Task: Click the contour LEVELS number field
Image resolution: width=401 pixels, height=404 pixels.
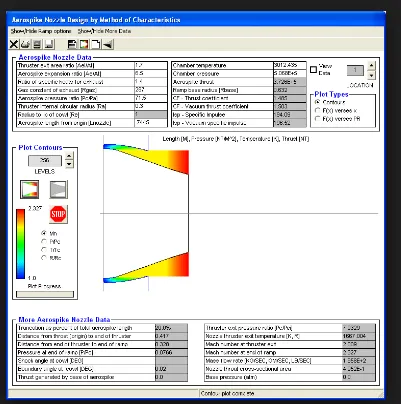Action: coord(45,161)
